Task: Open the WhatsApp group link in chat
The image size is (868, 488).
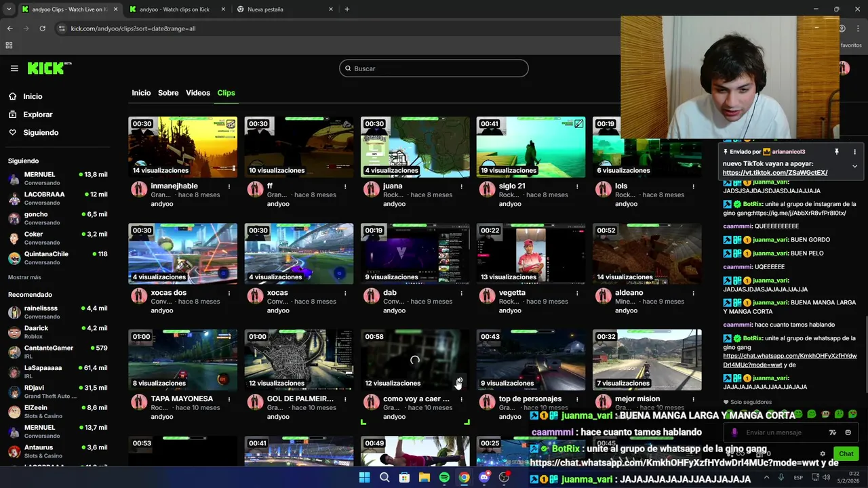Action: 789,361
